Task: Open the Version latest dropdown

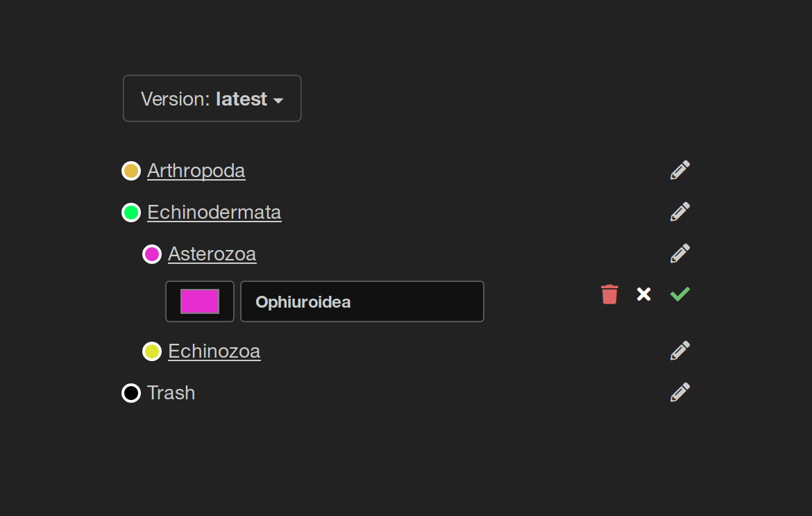Action: point(212,99)
